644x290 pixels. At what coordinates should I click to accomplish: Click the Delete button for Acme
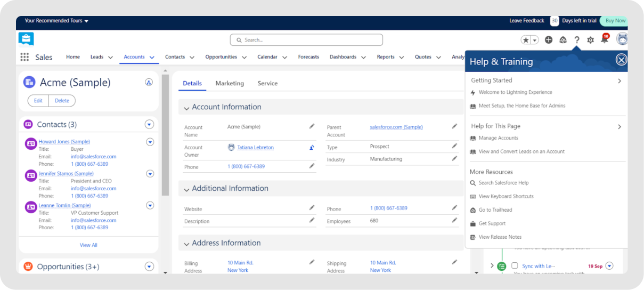(x=62, y=101)
